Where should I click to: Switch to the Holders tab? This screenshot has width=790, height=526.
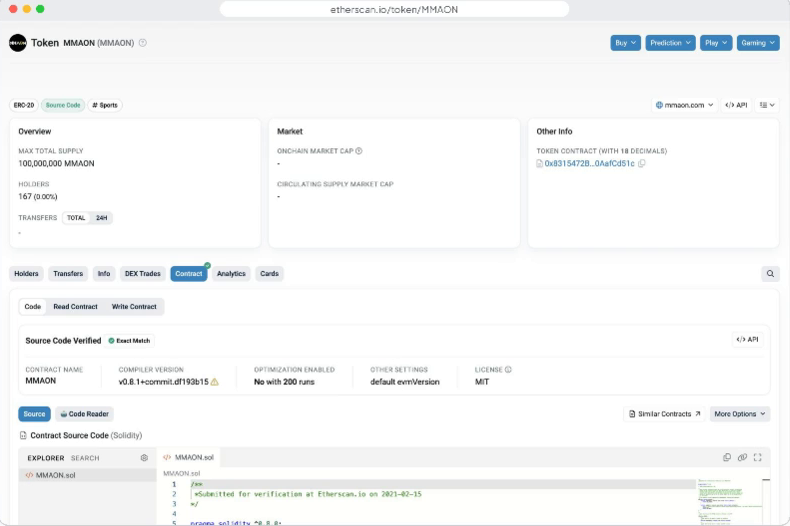pyautogui.click(x=26, y=274)
